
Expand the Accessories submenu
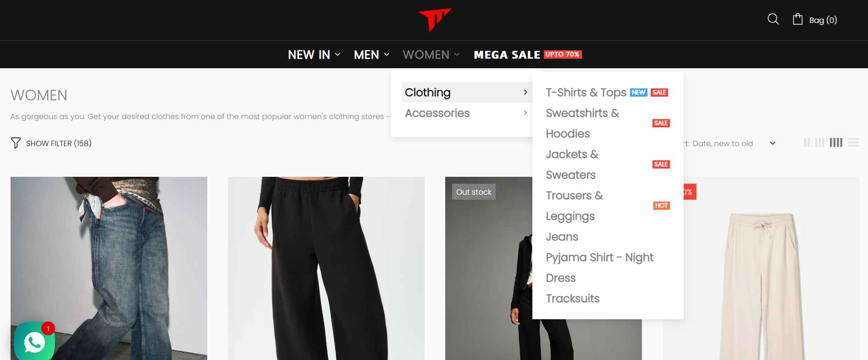[x=466, y=113]
